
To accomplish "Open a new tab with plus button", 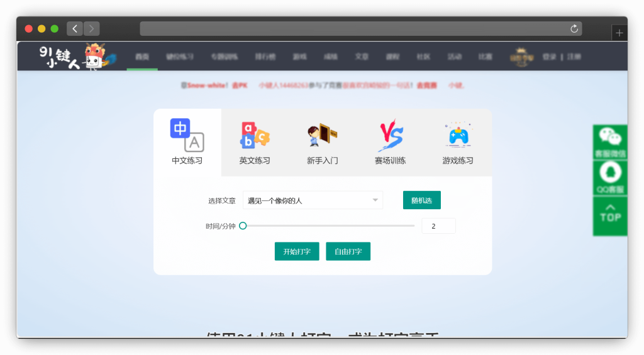I will click(619, 33).
